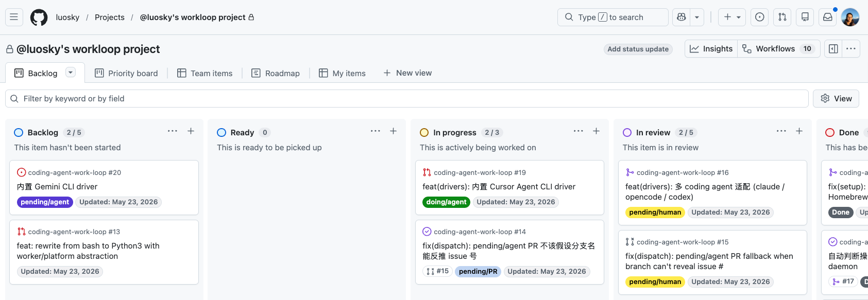Click the Filter by keyword field
Image resolution: width=868 pixels, height=300 pixels.
pos(406,98)
